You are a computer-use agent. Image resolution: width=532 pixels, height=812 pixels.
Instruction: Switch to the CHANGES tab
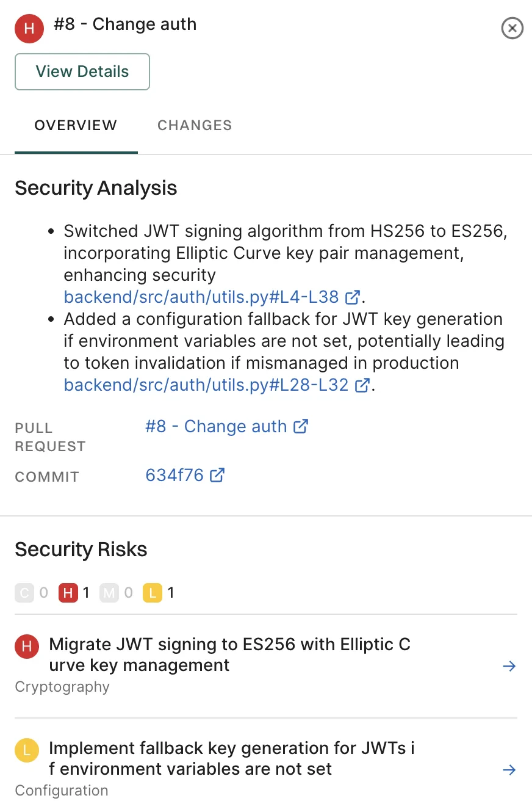pos(194,125)
